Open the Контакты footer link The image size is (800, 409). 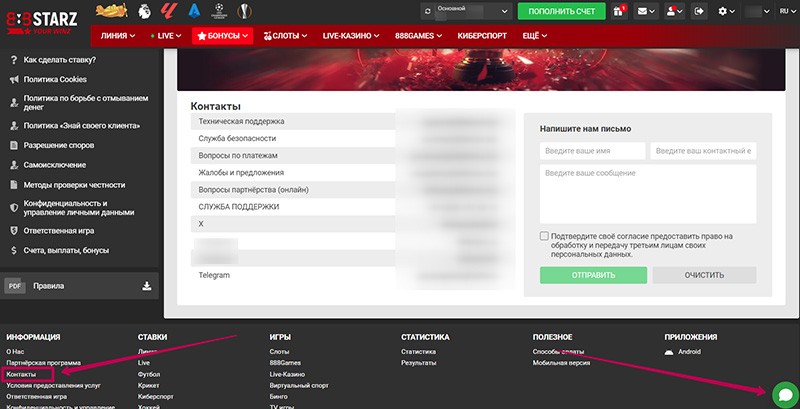(x=21, y=374)
